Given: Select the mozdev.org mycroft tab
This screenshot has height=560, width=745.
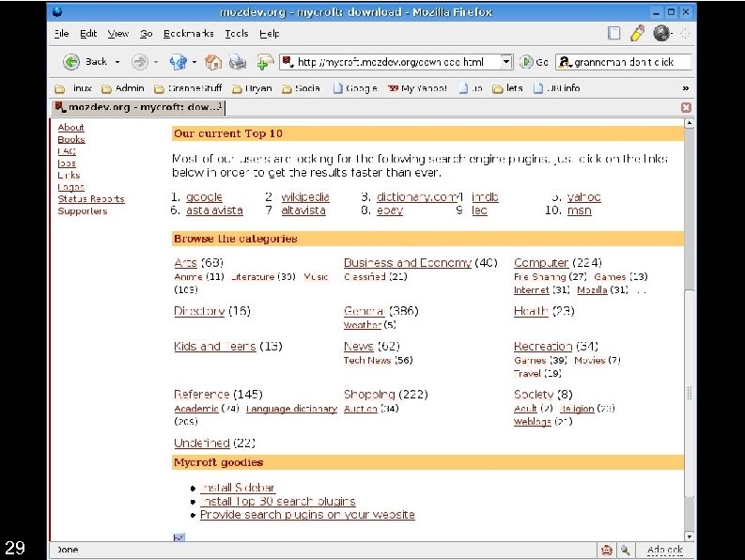Looking at the screenshot, I should 138,107.
